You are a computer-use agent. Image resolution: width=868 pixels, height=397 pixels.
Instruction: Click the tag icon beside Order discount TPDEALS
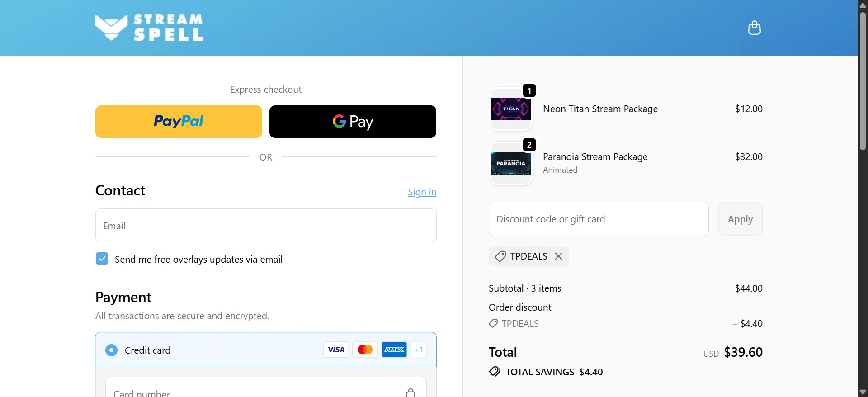click(x=493, y=323)
